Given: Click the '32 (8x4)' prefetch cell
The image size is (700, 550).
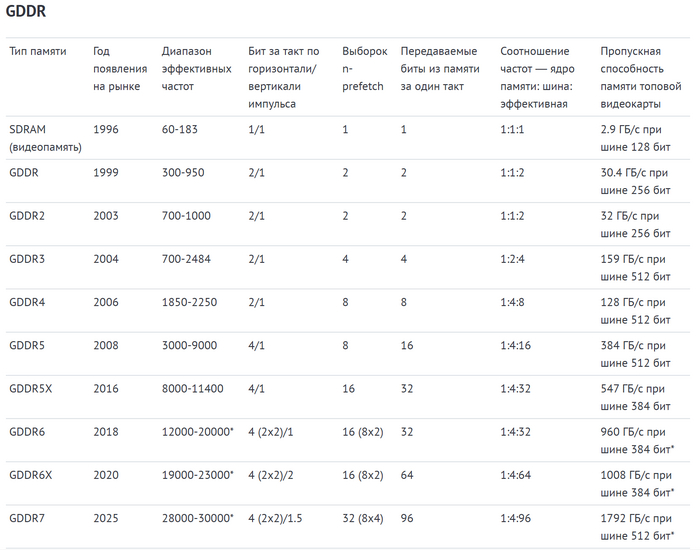Looking at the screenshot, I should pos(363,518).
